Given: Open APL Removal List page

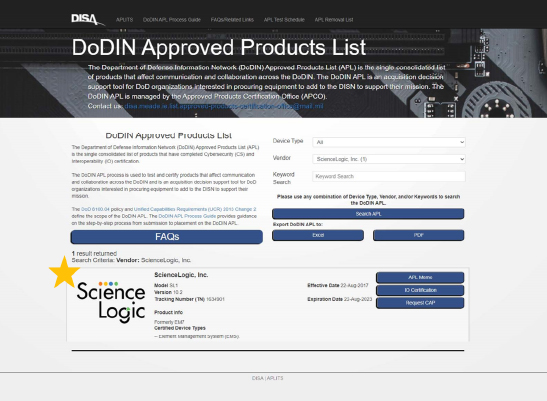Looking at the screenshot, I should (334, 20).
